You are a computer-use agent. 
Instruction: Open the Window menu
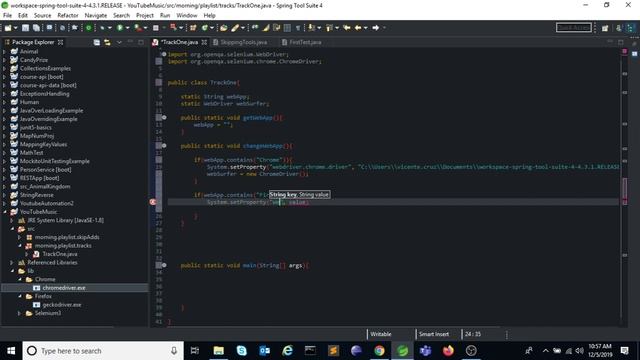click(187, 16)
